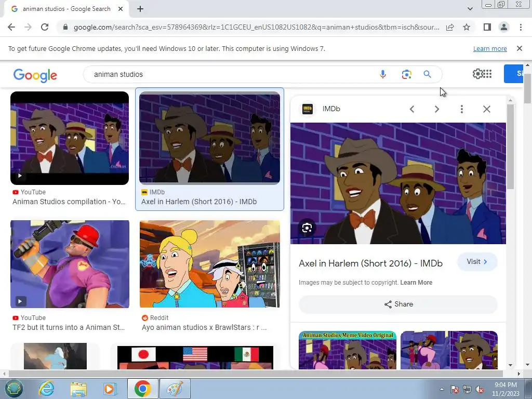Go to Google homepage via logo
532x399 pixels.
(35, 75)
